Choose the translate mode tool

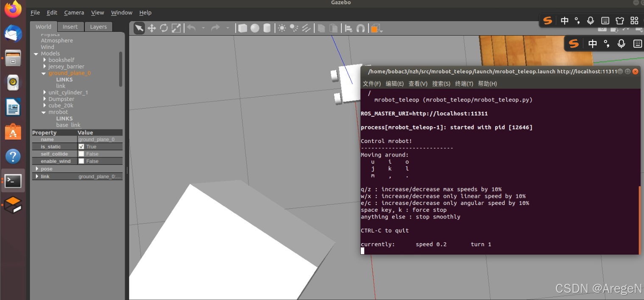152,28
